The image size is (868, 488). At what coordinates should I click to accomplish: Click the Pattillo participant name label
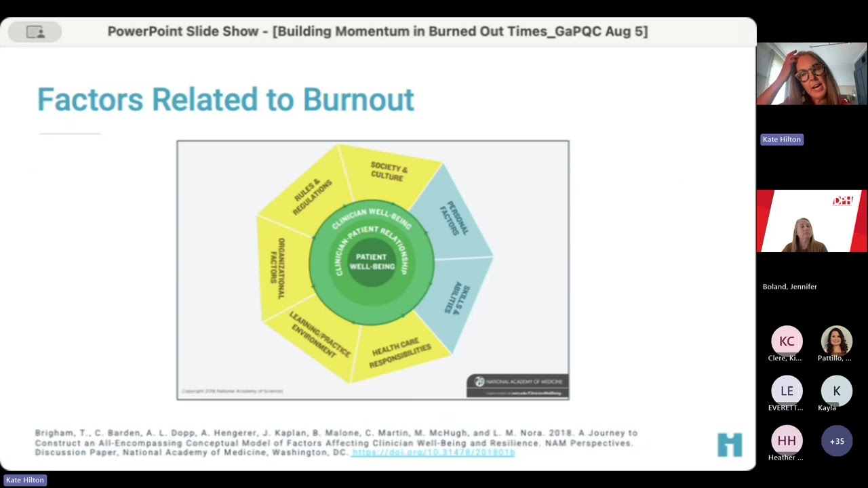[835, 358]
